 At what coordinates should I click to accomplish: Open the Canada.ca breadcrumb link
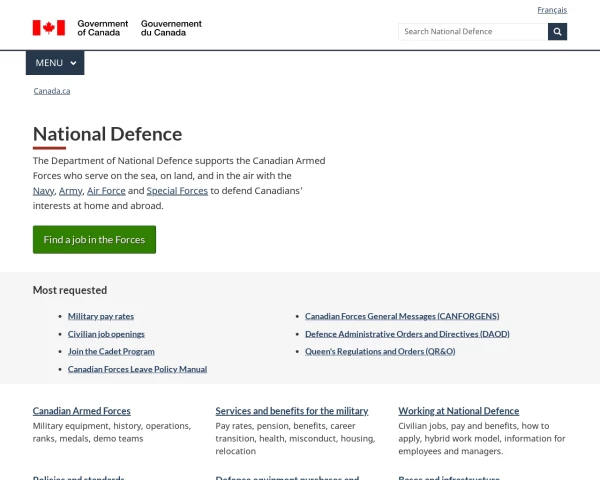point(52,91)
